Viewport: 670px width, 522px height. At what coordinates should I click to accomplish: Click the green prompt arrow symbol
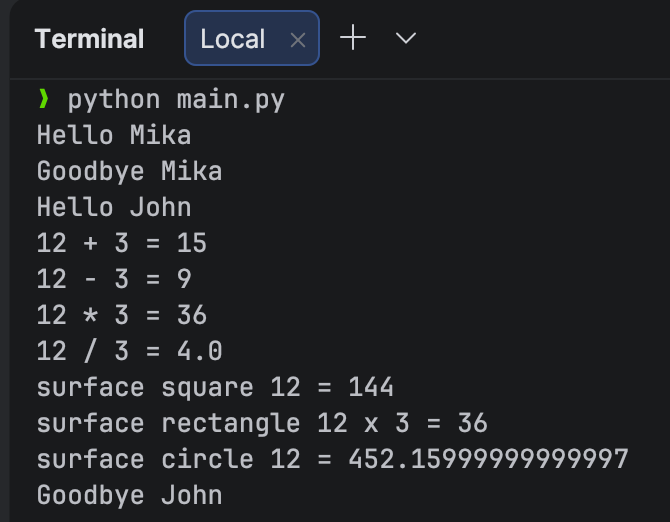[43, 99]
